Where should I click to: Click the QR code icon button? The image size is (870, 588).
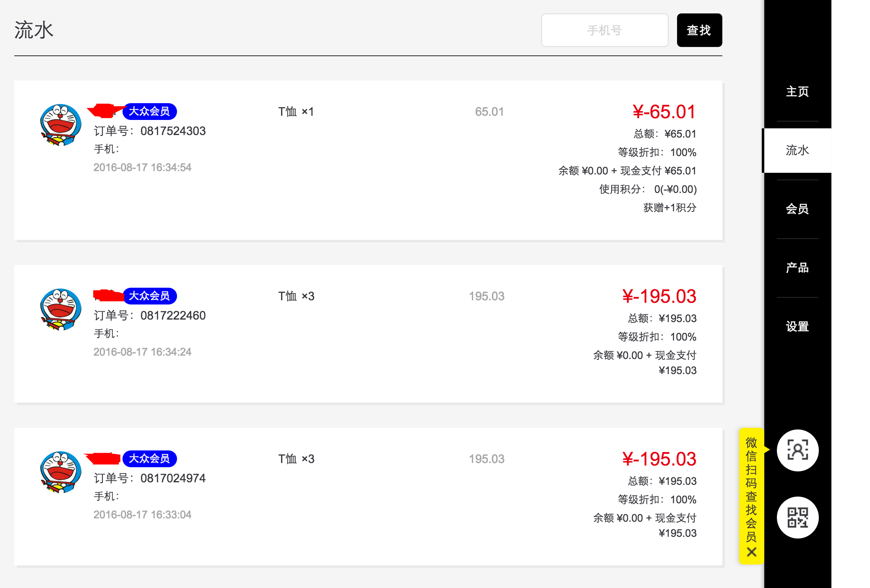click(797, 518)
